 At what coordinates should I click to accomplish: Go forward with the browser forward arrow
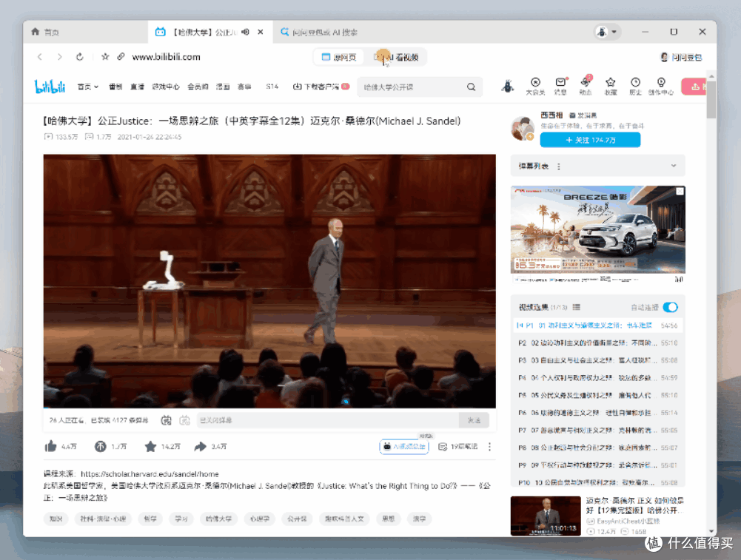coord(59,57)
